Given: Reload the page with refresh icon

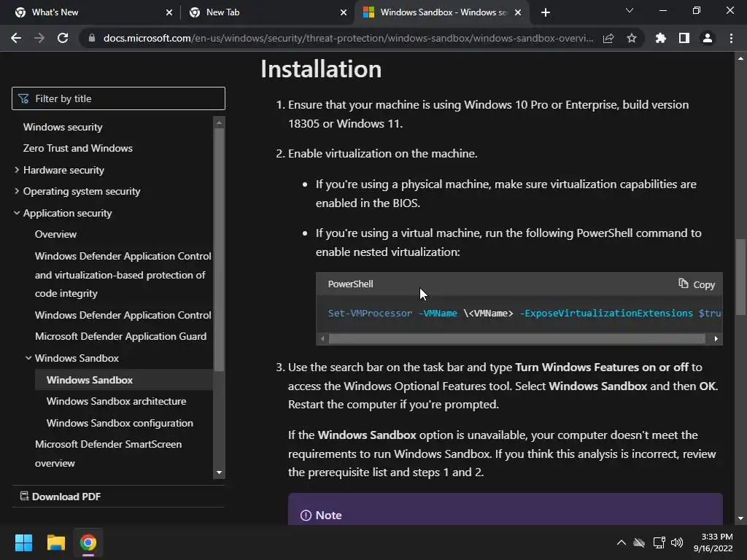Looking at the screenshot, I should (63, 38).
